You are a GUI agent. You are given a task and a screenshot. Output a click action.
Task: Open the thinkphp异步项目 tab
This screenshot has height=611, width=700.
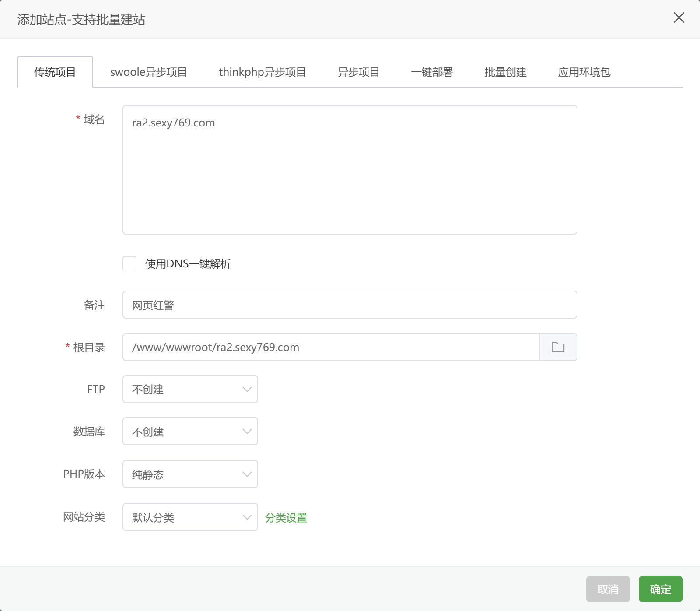262,72
